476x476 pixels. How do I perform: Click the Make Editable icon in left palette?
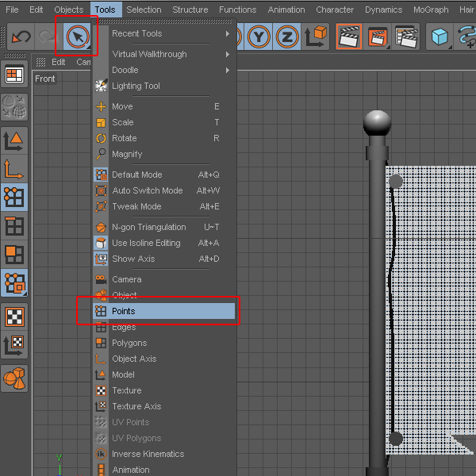tap(14, 107)
